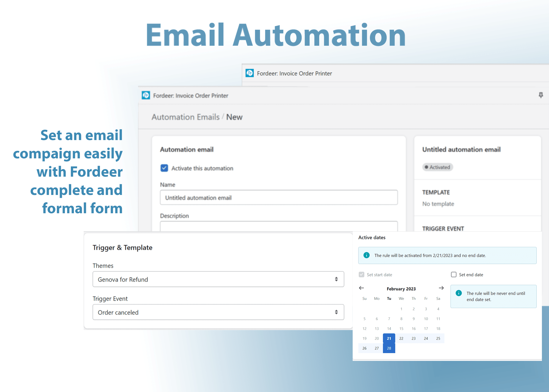Open the Themes dropdown showing Genova for Refund

click(218, 279)
